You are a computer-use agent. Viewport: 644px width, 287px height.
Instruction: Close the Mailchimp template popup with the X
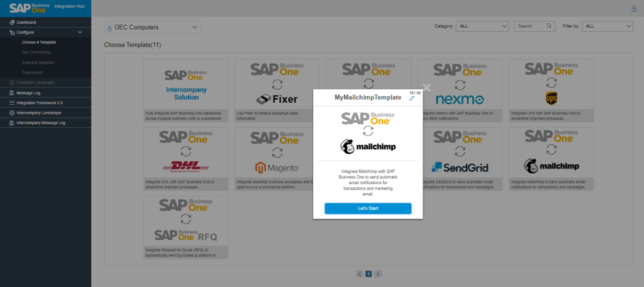pyautogui.click(x=426, y=88)
